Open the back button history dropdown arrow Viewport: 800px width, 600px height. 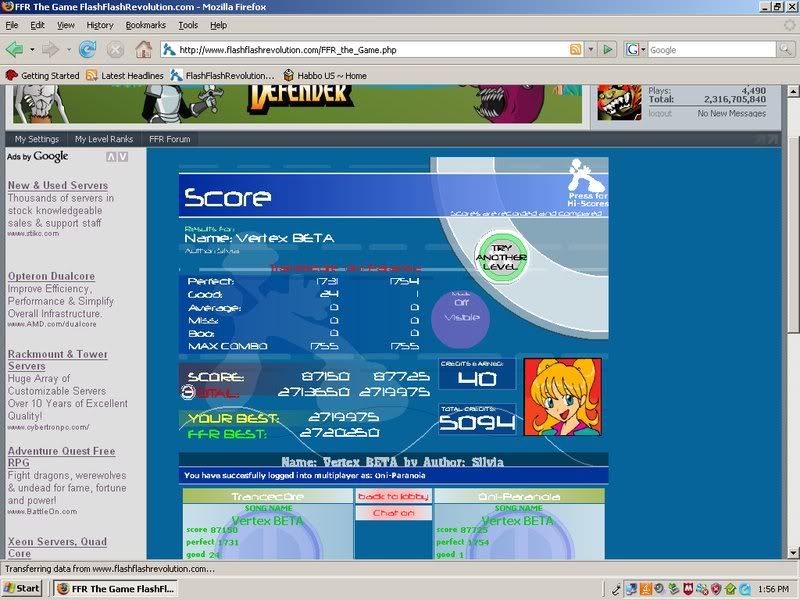pos(32,49)
